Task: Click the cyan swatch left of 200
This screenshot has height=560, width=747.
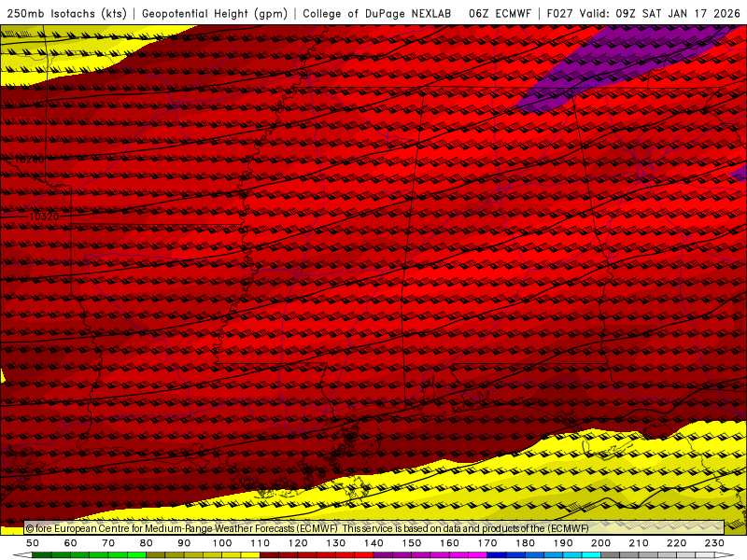Action: [x=591, y=555]
